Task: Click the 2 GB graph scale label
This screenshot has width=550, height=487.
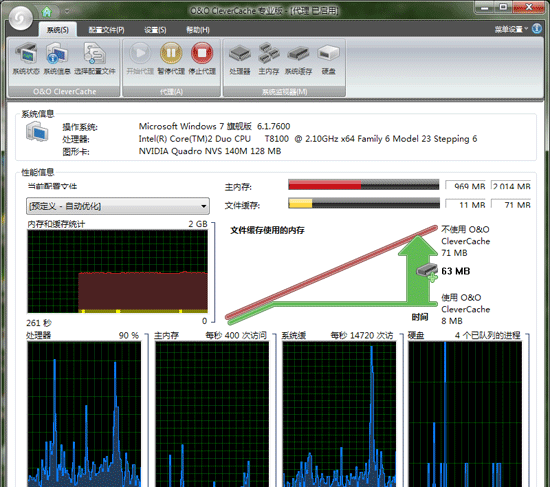Action: point(198,224)
